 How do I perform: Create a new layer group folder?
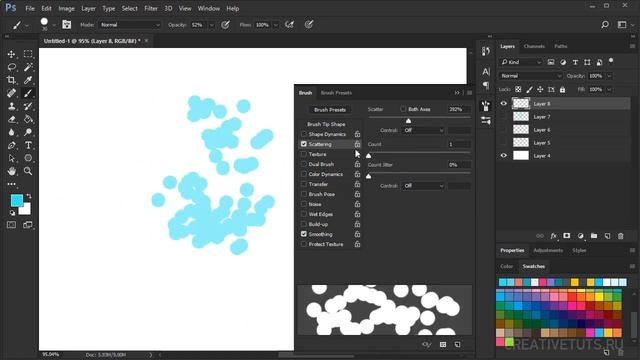pos(594,236)
